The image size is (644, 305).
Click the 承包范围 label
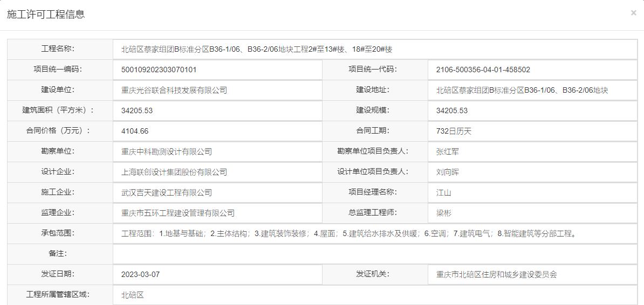(x=58, y=233)
